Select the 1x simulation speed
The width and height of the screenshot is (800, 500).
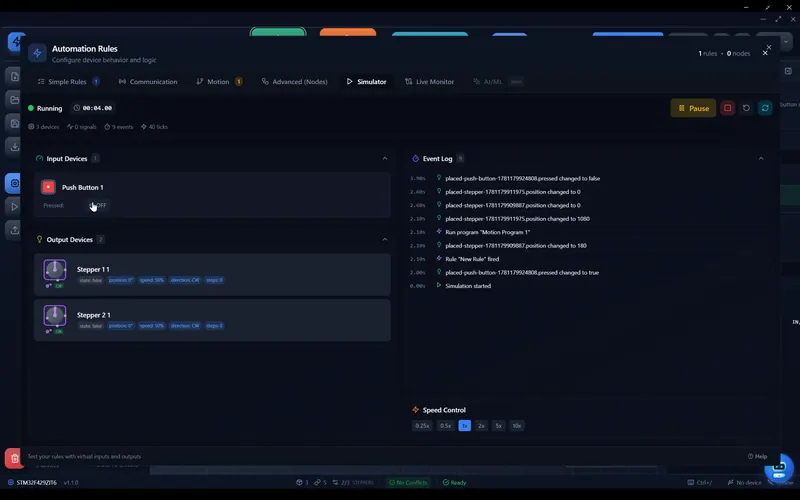tap(465, 426)
